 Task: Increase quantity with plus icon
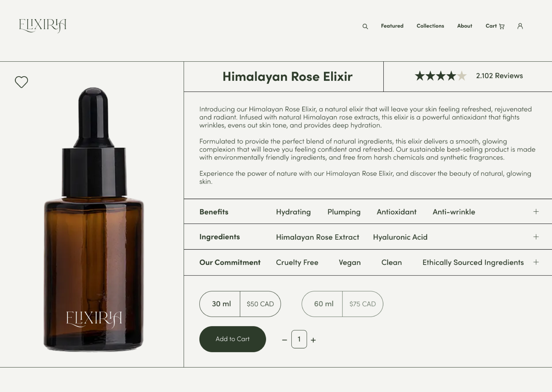click(x=313, y=340)
